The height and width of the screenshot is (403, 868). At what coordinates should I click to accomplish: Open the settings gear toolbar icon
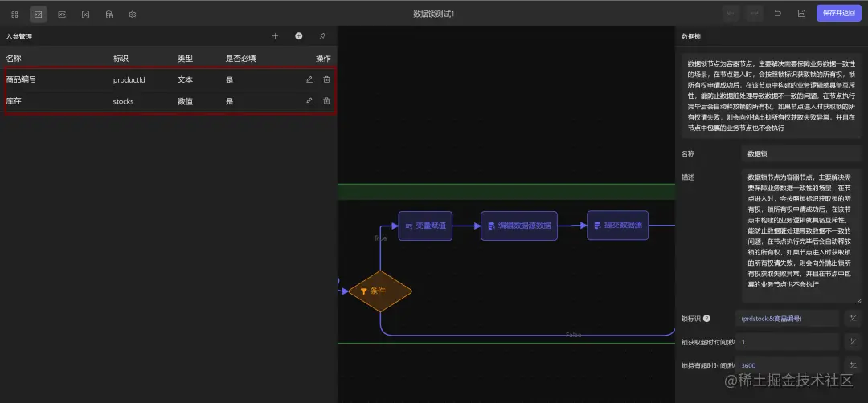click(x=133, y=14)
